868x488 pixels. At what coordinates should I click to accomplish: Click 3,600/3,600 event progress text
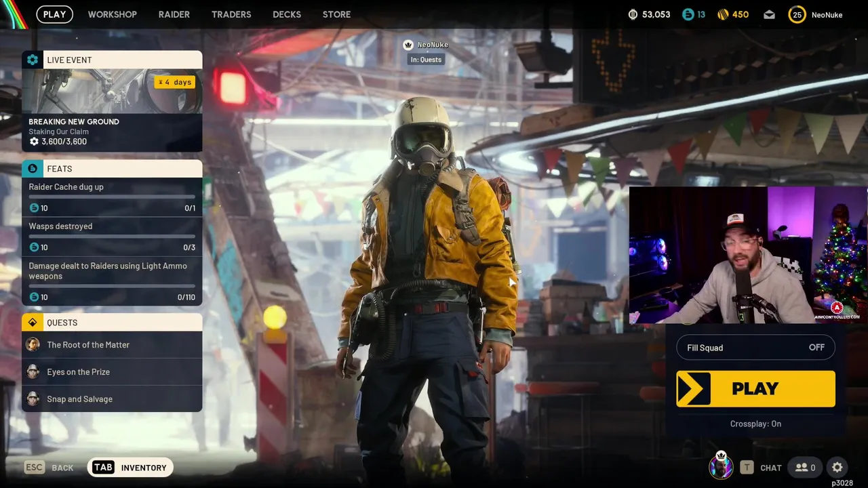tap(64, 142)
